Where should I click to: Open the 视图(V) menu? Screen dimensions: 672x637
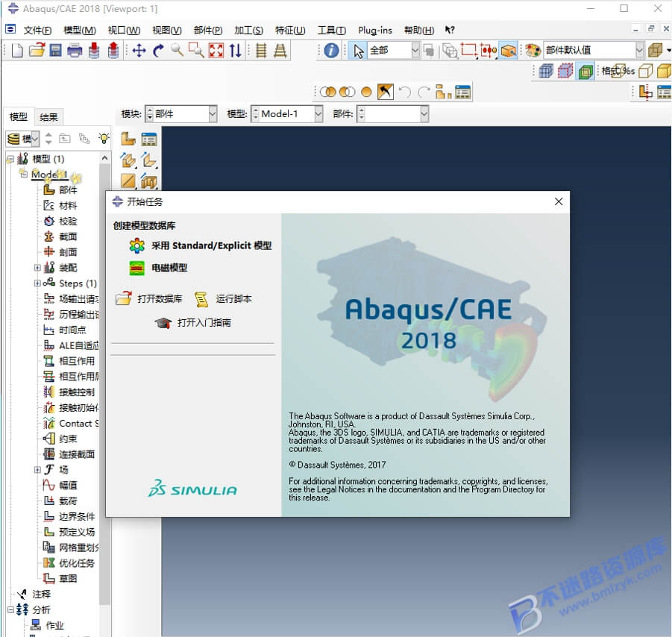tap(167, 30)
